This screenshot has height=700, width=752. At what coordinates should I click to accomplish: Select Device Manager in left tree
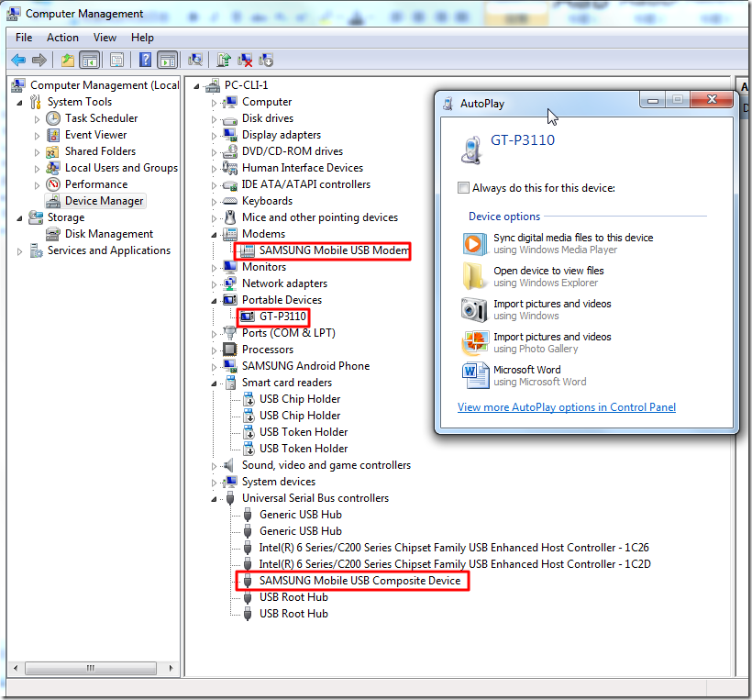[104, 201]
